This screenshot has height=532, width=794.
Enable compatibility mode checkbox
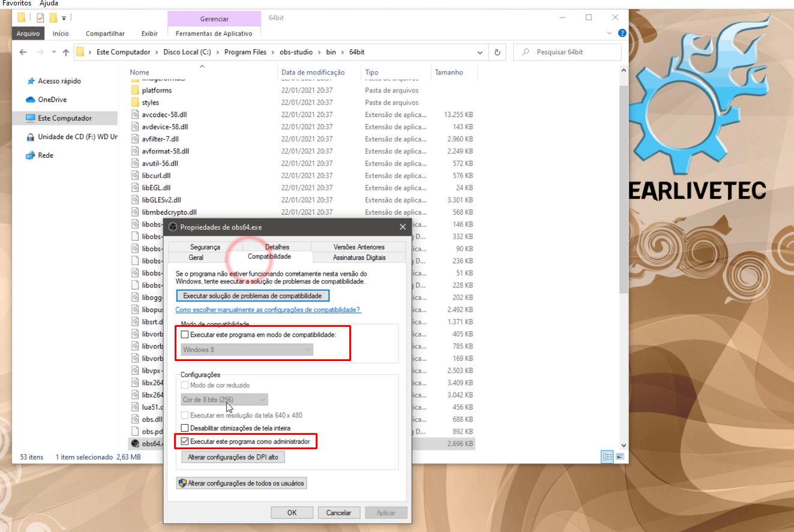click(185, 335)
